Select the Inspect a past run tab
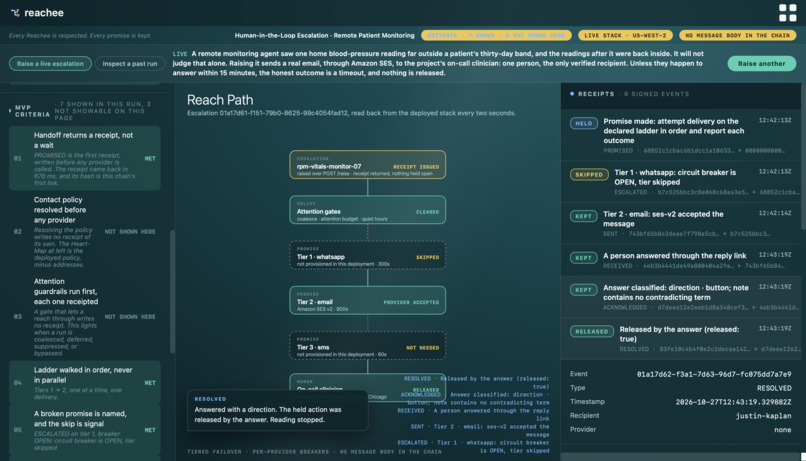 click(x=130, y=64)
